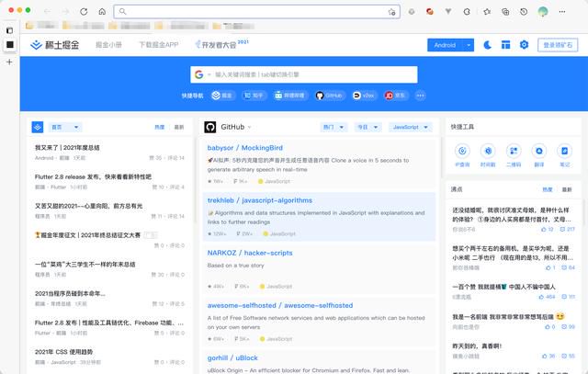Open the 知乎 quick navigation shortcut

click(x=254, y=96)
